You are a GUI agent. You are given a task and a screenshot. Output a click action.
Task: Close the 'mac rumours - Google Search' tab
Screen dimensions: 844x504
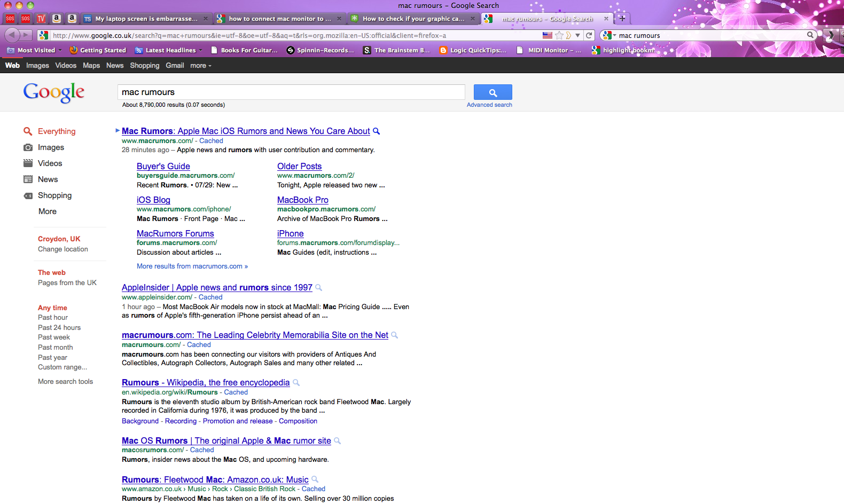point(606,19)
